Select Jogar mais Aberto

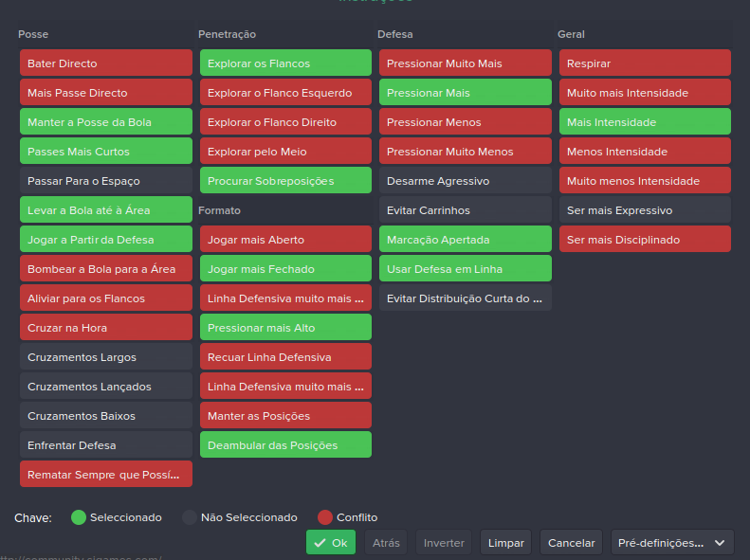[x=285, y=240]
